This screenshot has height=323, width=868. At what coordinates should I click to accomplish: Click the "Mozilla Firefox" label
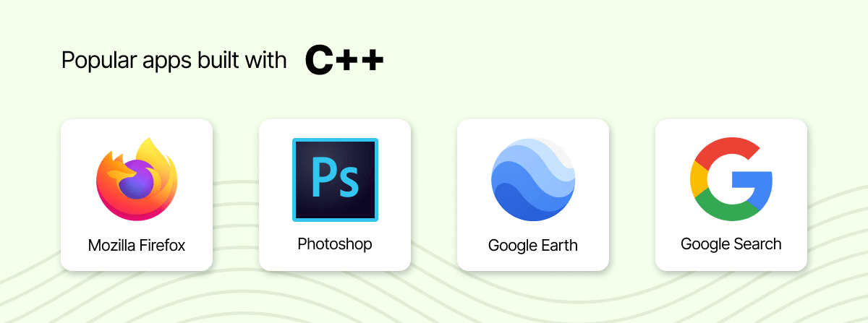pos(137,245)
